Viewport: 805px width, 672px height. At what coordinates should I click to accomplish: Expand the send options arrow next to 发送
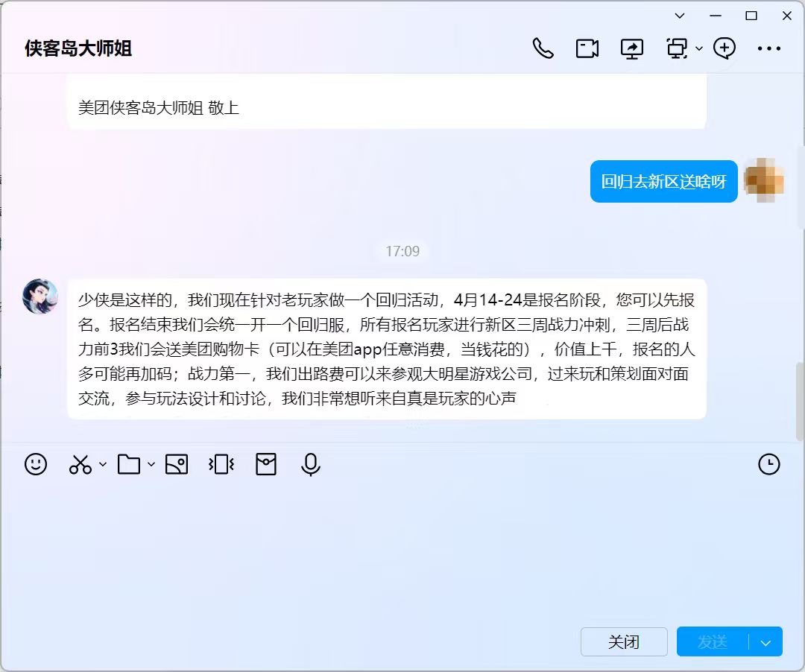pos(765,642)
